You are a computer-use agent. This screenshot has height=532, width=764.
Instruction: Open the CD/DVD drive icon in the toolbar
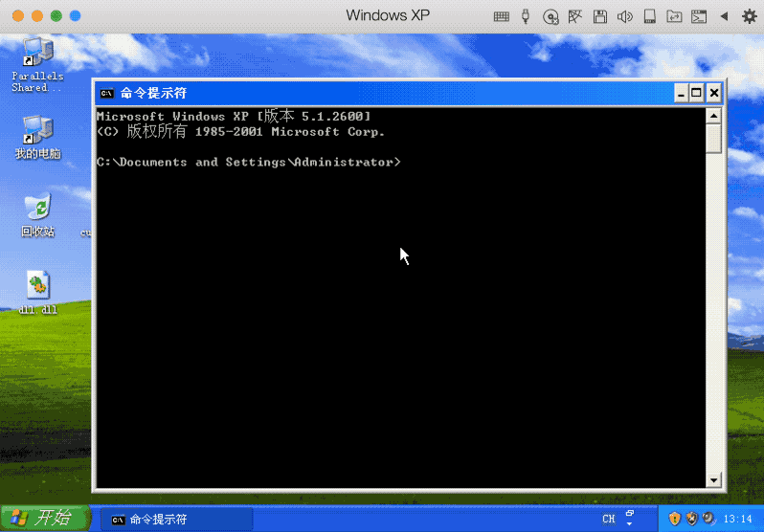pos(551,17)
